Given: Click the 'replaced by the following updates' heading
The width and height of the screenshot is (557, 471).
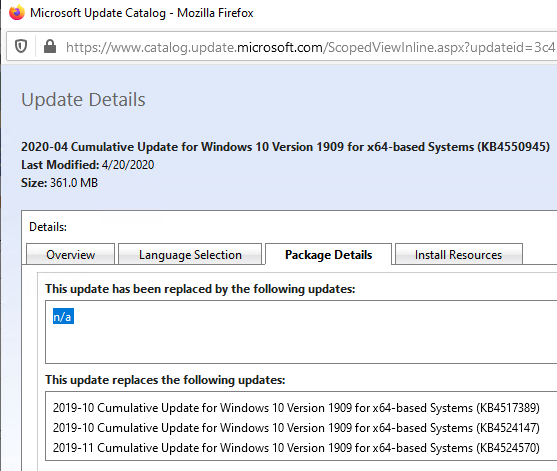Looking at the screenshot, I should (200, 289).
